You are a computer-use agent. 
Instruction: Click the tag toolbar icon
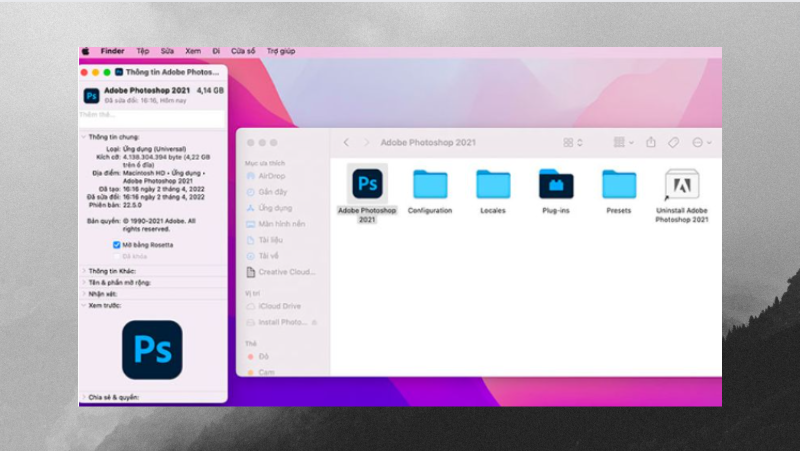[x=673, y=142]
